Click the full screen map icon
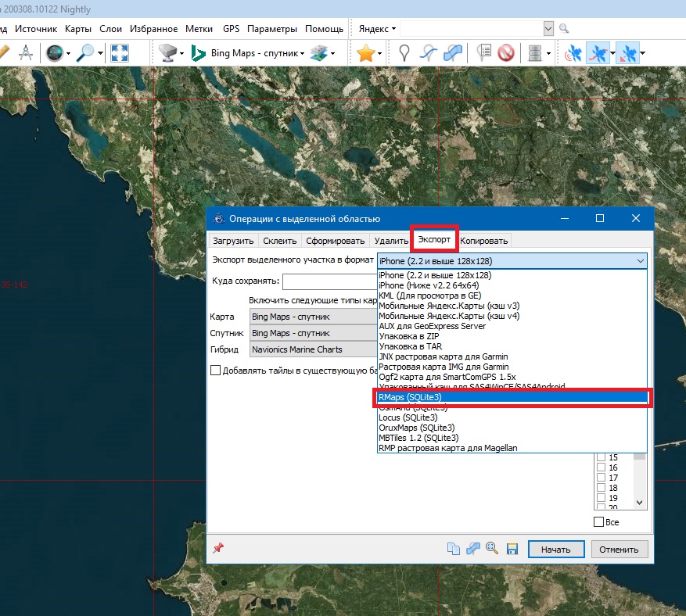The width and height of the screenshot is (686, 616). (x=119, y=53)
